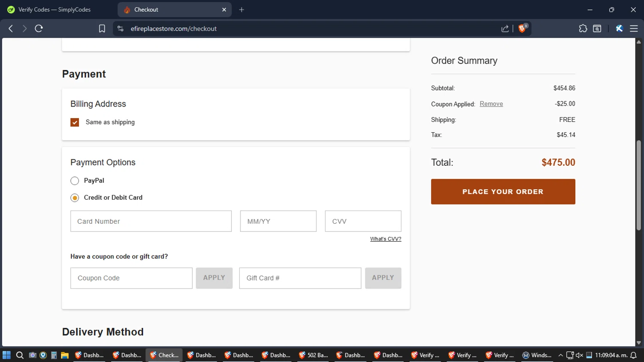Click the Delivery Method heading
644x362 pixels.
pyautogui.click(x=103, y=332)
